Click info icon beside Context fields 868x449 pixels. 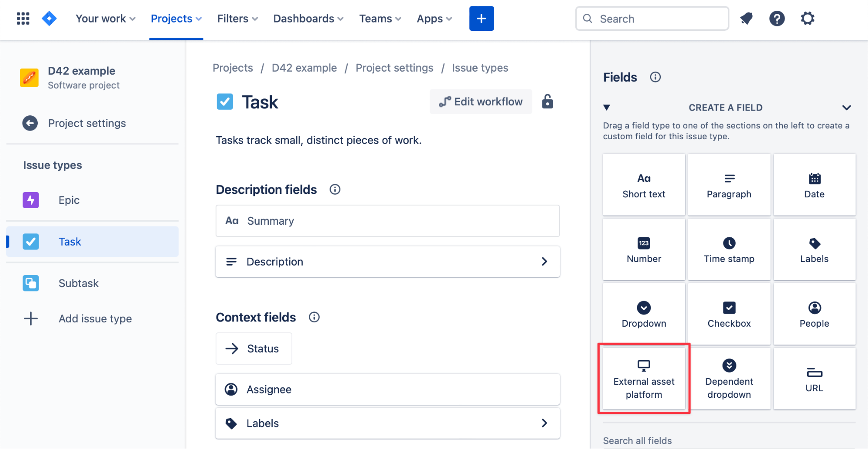[x=314, y=317]
